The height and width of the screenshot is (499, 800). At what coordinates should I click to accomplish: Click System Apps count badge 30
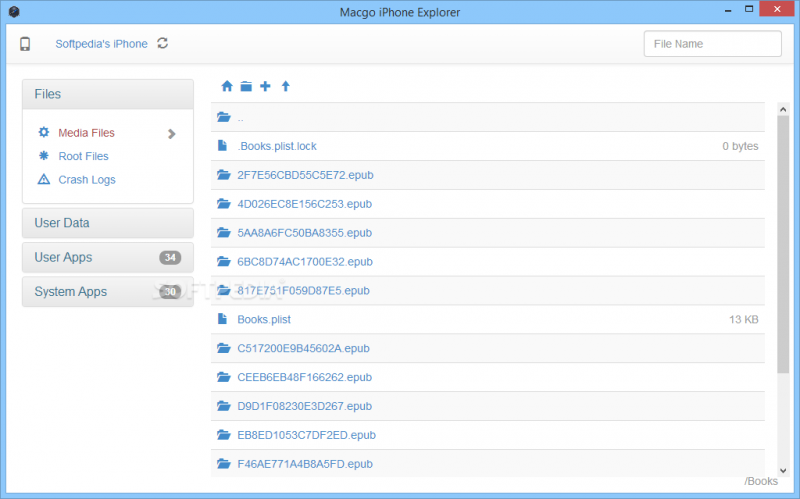point(170,292)
